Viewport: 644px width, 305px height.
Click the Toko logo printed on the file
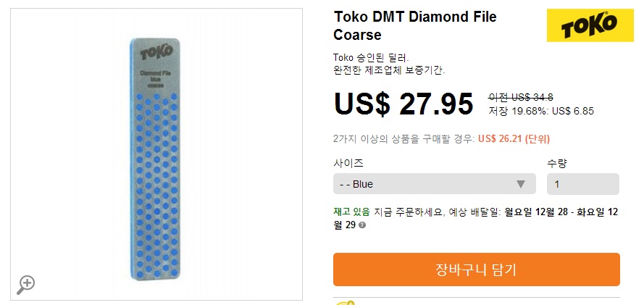click(x=156, y=53)
